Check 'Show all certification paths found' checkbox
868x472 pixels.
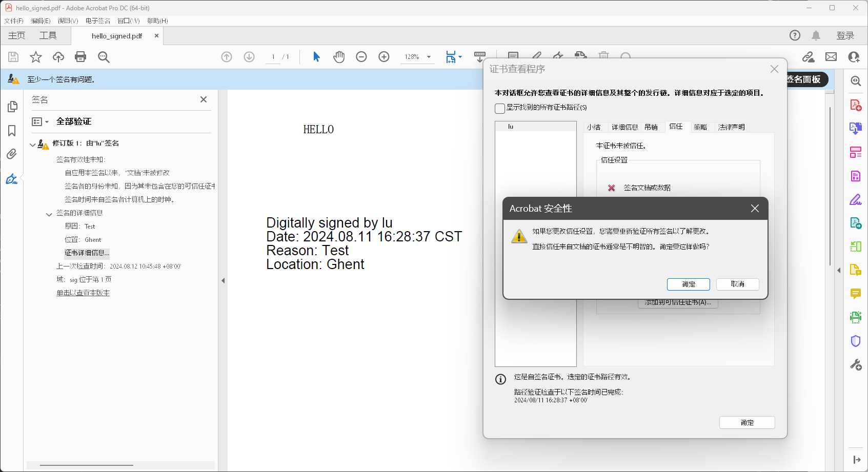coord(500,108)
